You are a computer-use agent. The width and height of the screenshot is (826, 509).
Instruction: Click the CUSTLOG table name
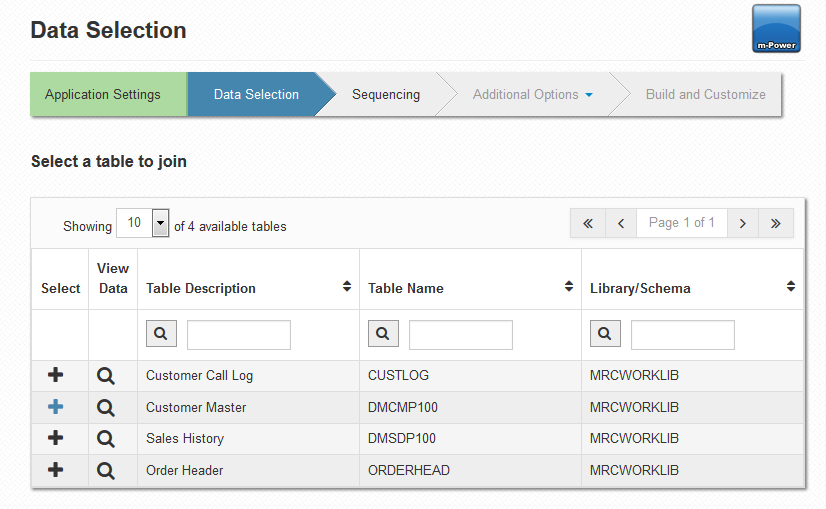pyautogui.click(x=398, y=375)
